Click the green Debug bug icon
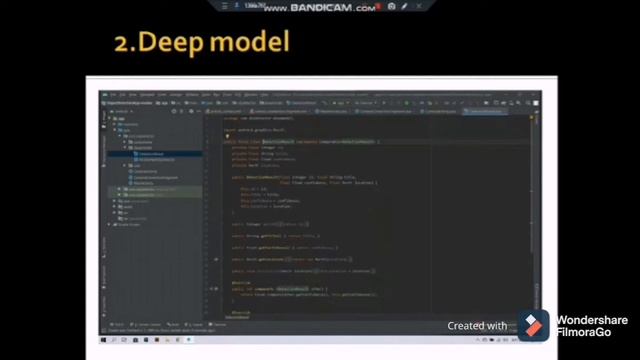 (407, 103)
